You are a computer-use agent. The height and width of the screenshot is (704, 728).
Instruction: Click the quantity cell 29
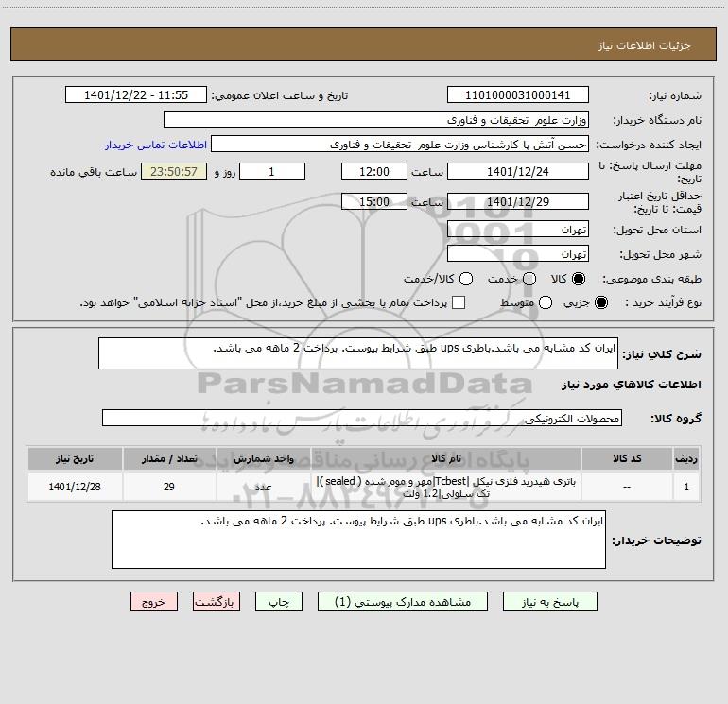click(x=169, y=487)
